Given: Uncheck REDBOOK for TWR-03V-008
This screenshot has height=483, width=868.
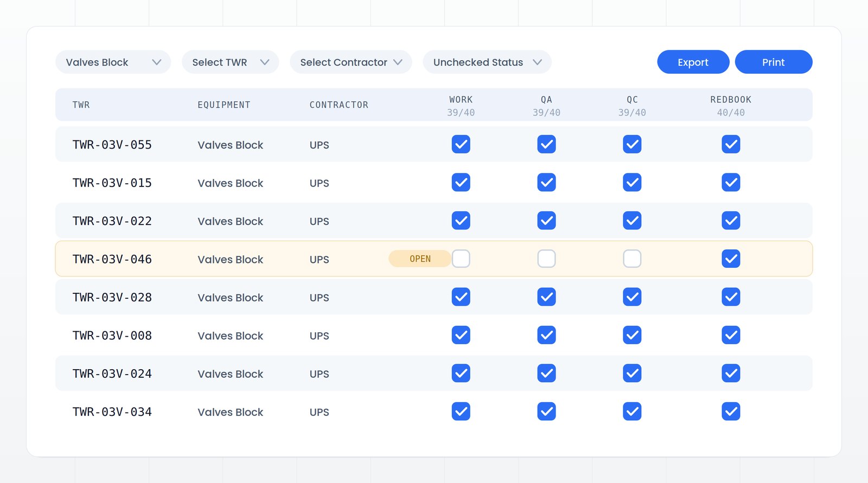Looking at the screenshot, I should [731, 335].
